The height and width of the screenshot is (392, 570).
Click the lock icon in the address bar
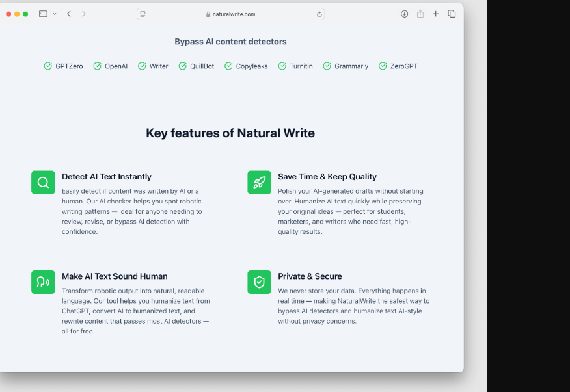(208, 14)
